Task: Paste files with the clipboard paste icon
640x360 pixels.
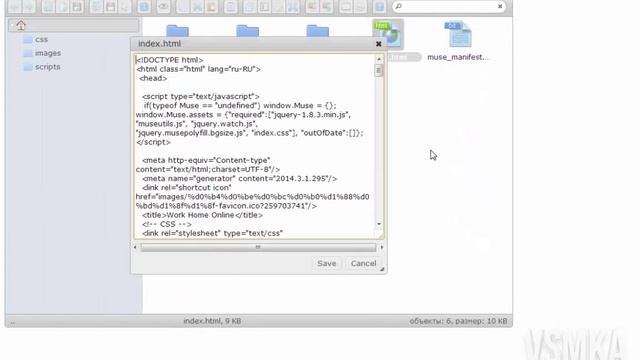Action: point(211,7)
